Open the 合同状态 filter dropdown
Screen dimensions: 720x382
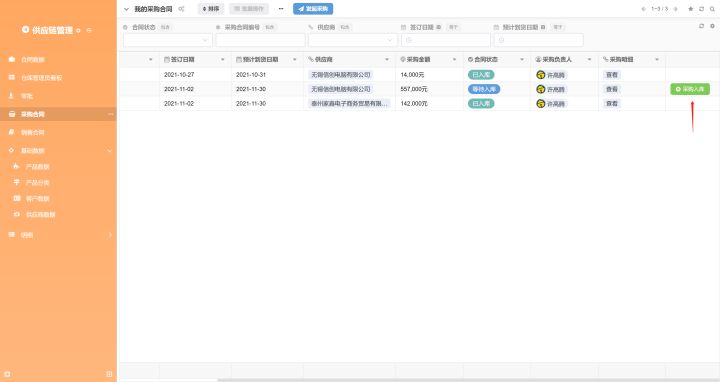point(168,40)
